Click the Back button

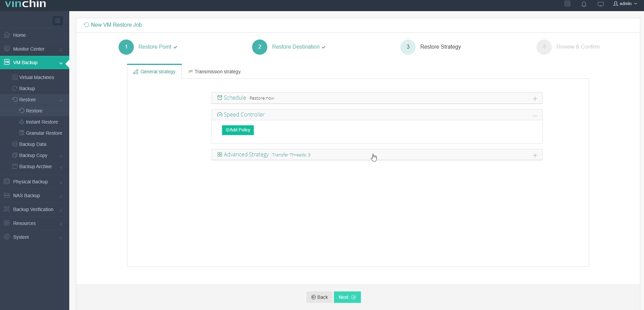[x=319, y=297]
